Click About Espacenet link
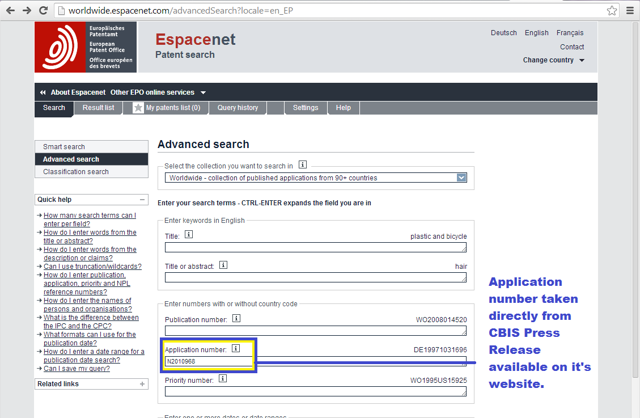 pos(78,93)
